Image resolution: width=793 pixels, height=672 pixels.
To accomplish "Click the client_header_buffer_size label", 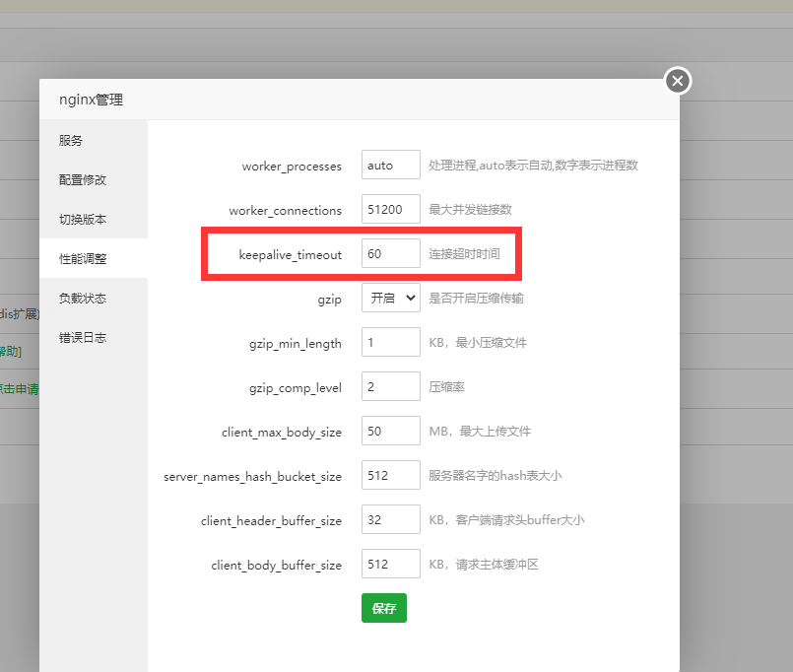I will pos(271,521).
